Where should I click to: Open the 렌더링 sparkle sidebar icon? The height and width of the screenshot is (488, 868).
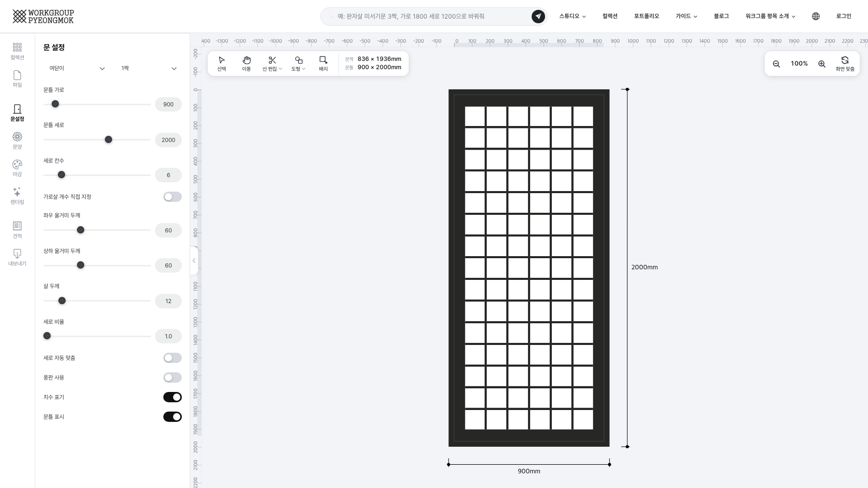click(x=17, y=196)
